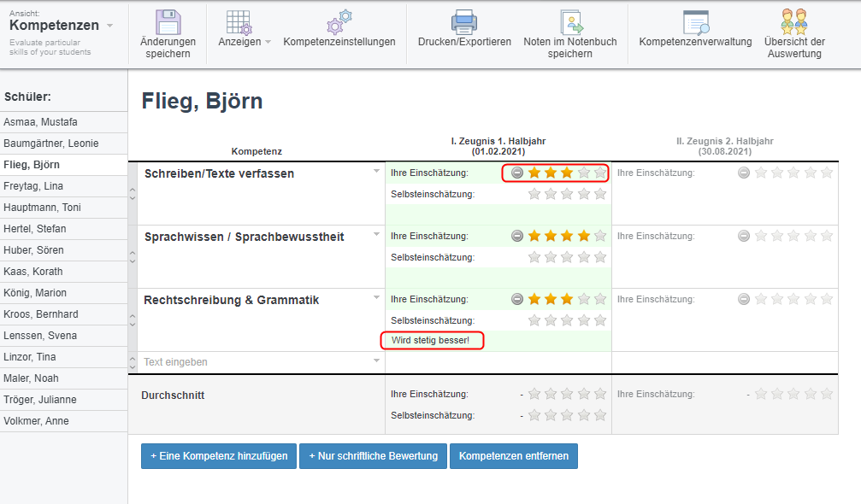Image resolution: width=861 pixels, height=504 pixels.
Task: Open dropdown for Rechtschreibung & Grammatik competence
Action: click(376, 297)
